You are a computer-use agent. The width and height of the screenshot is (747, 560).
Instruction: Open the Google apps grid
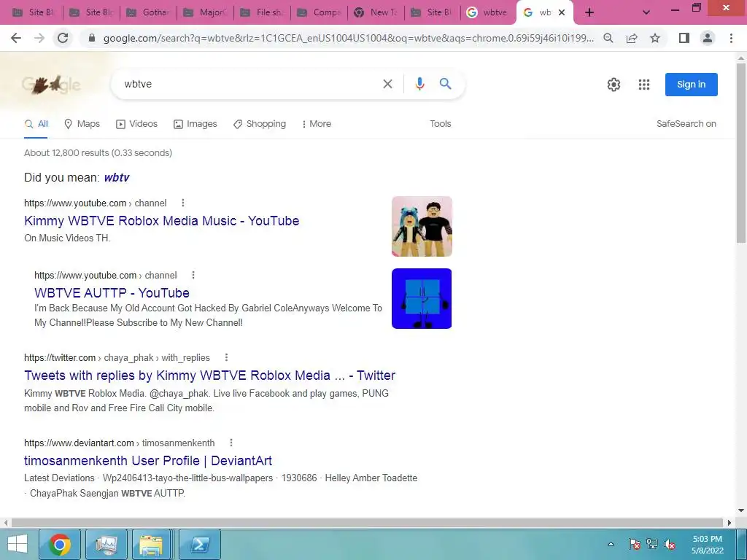coord(644,85)
